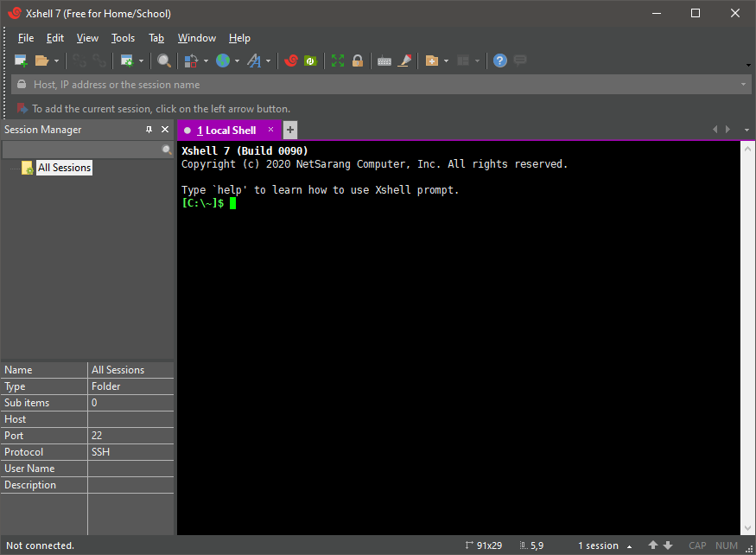The height and width of the screenshot is (555, 756).
Task: Open the View menu
Action: coord(87,38)
